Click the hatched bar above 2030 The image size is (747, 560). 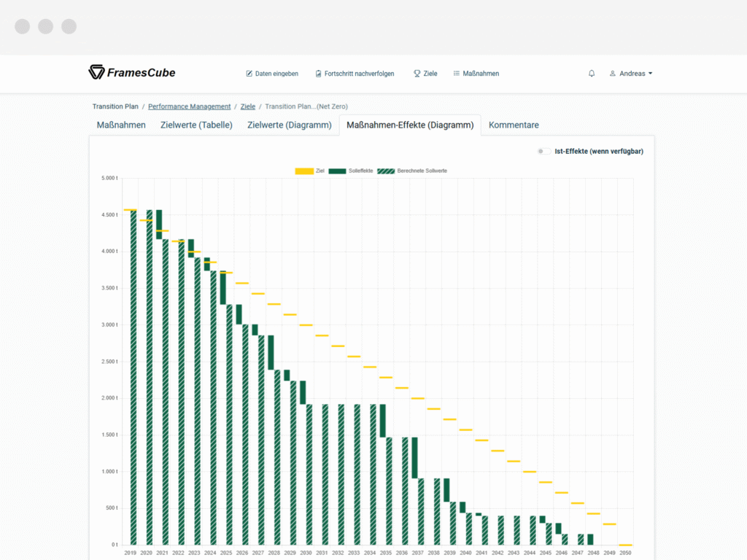309,475
